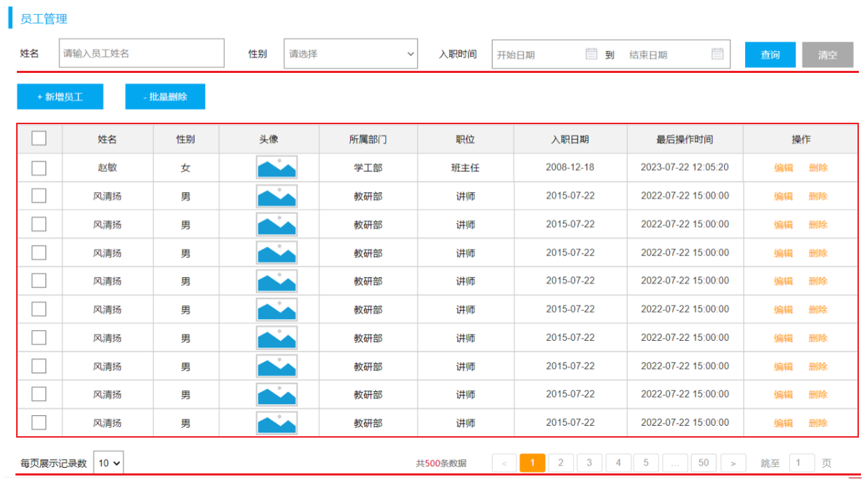Jump to page 5 in pagination
Viewport: 868px width, 479px height.
[646, 463]
